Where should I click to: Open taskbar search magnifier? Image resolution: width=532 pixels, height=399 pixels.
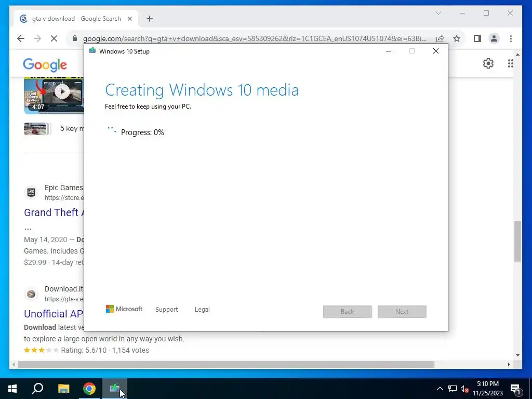[x=37, y=389]
